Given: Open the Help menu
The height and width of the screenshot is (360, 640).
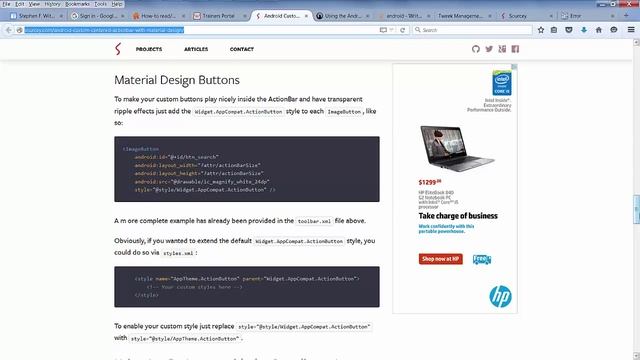Looking at the screenshot, I should [x=117, y=4].
